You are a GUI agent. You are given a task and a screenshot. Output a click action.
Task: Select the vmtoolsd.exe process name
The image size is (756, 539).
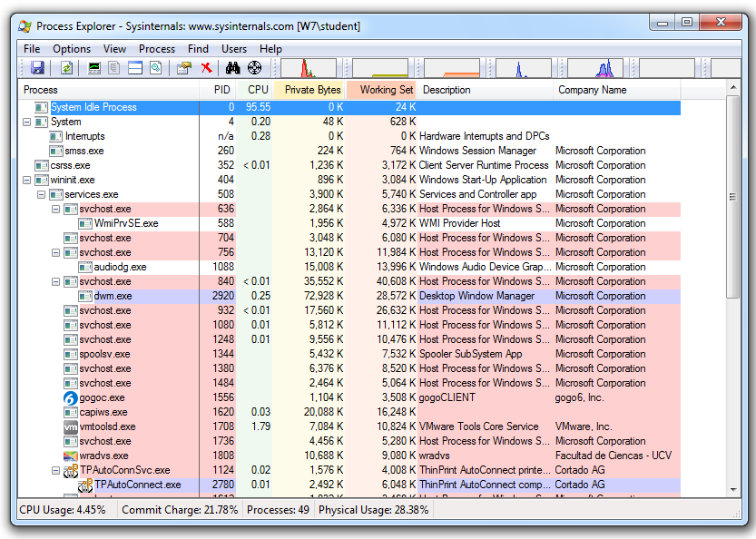[107, 426]
